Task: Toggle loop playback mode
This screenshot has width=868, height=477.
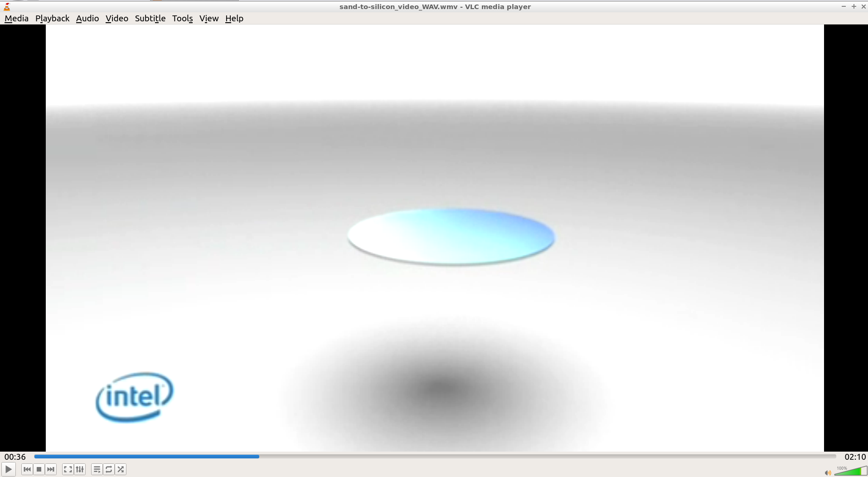Action: click(x=109, y=469)
